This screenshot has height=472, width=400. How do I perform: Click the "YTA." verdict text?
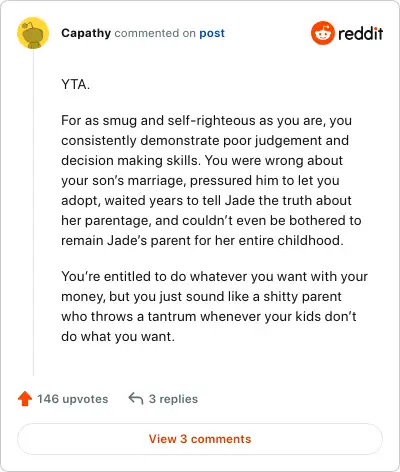pos(76,84)
